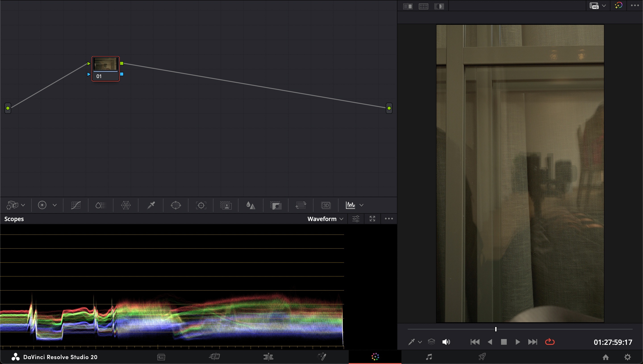
Task: Switch to the Media page
Action: 161,357
